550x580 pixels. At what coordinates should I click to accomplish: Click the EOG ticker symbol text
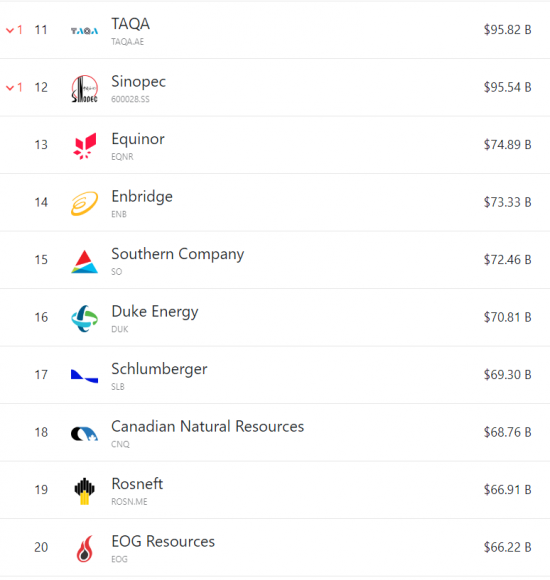(119, 559)
